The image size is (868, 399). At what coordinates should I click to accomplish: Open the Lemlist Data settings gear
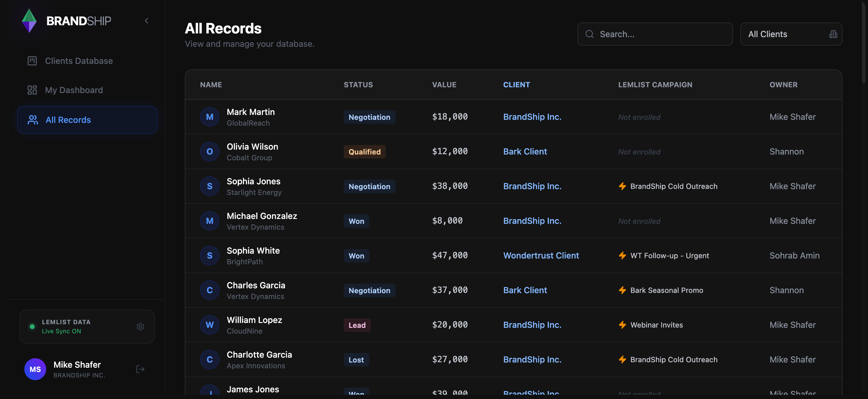[x=140, y=327]
